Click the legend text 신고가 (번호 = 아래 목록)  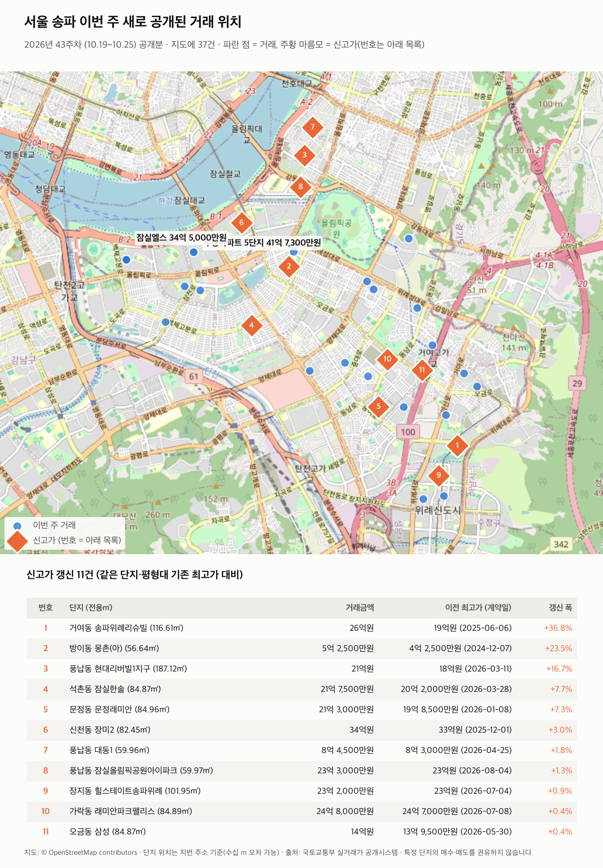tap(77, 540)
